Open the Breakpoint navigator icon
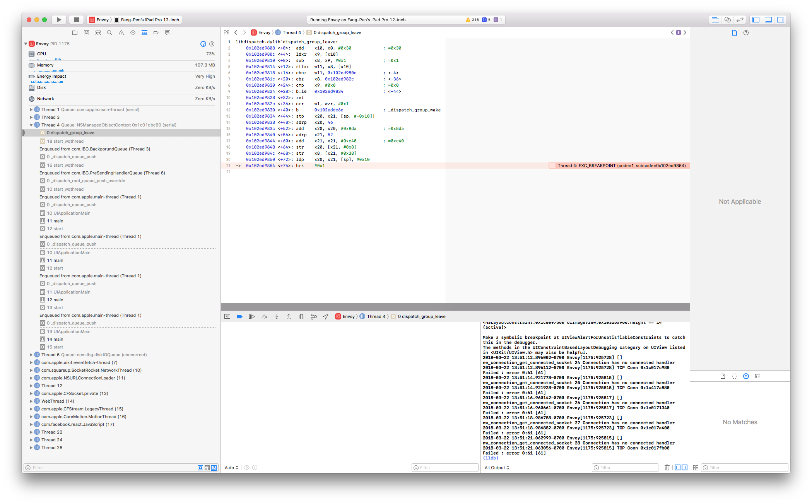The width and height of the screenshot is (812, 504). [x=156, y=32]
